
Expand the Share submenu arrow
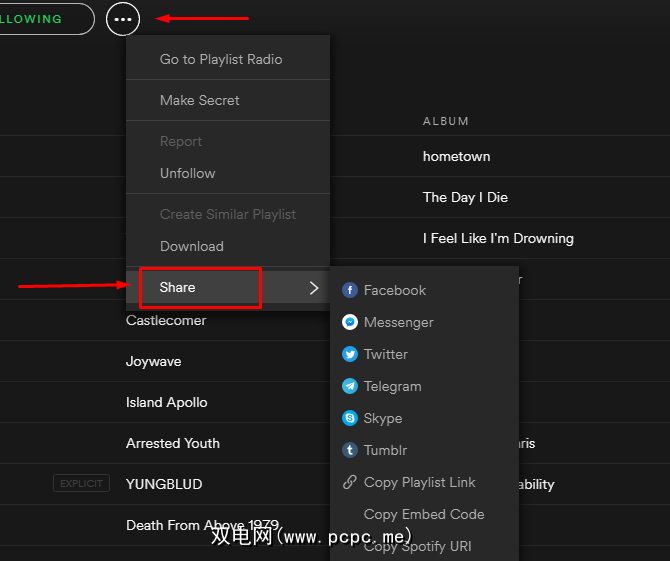(314, 288)
